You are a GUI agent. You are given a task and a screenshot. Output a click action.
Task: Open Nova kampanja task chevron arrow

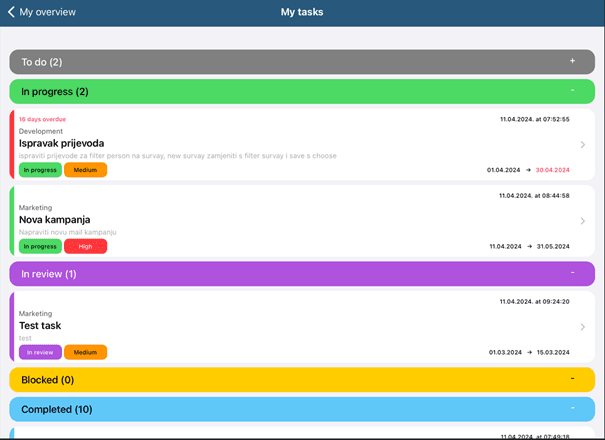tap(583, 221)
